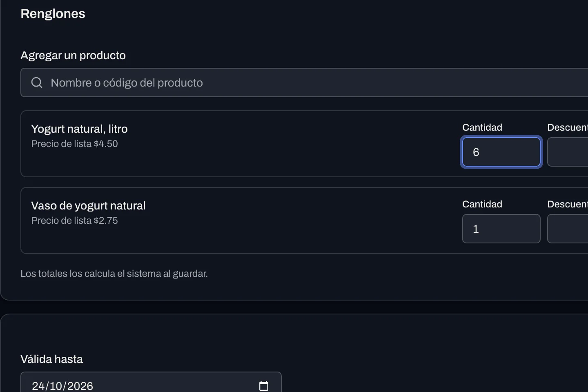Click the Cantidad field for Vaso de yogurt natural
The width and height of the screenshot is (588, 392).
pos(501,229)
